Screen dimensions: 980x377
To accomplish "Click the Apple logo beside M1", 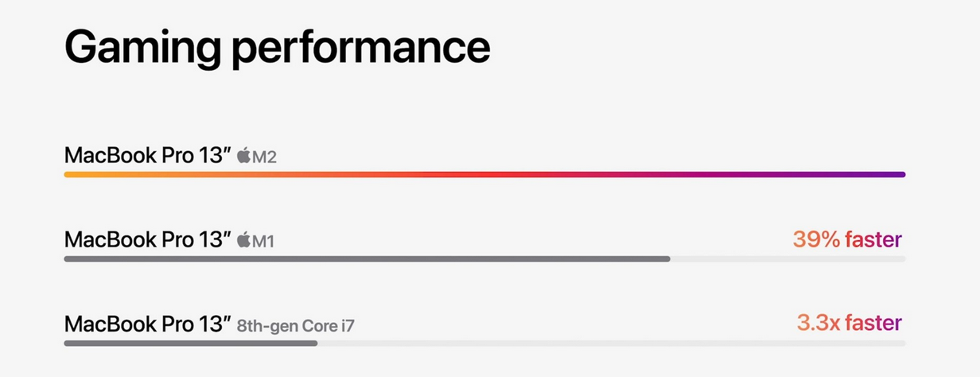I will (243, 239).
